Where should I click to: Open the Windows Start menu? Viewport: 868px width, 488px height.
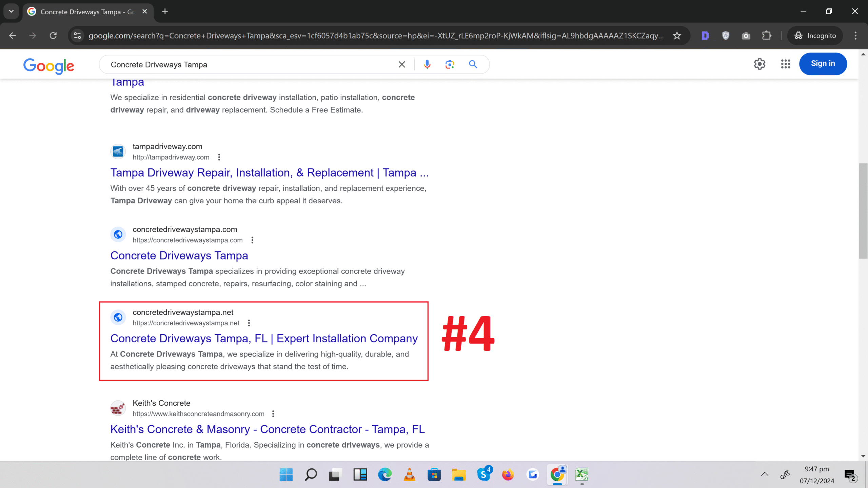(x=286, y=474)
